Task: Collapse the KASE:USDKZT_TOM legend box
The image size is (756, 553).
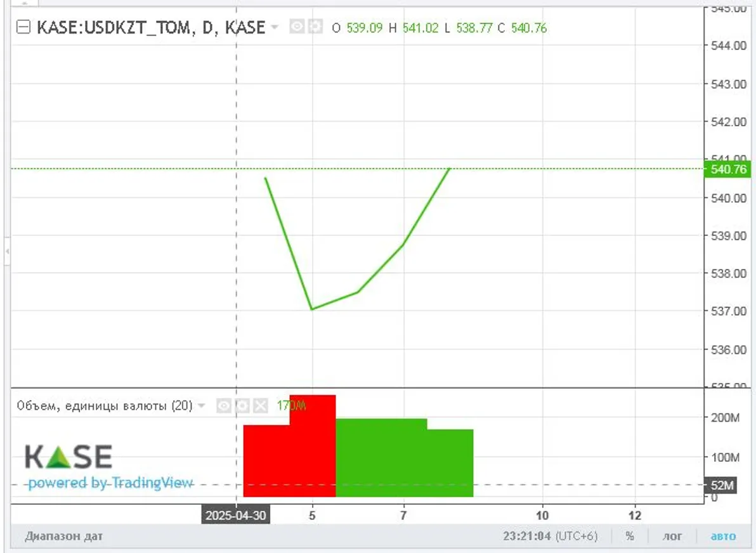Action: click(23, 28)
